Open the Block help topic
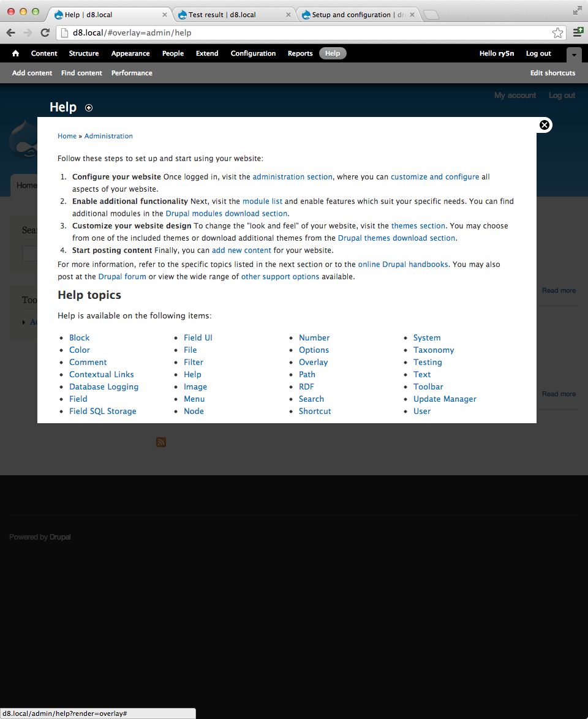588x719 pixels. (80, 337)
